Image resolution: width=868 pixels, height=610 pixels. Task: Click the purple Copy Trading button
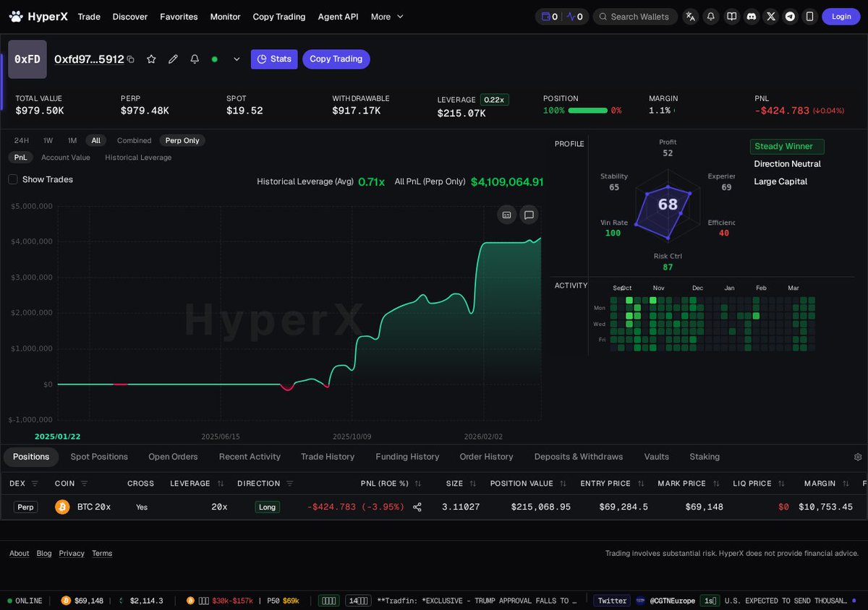click(336, 59)
